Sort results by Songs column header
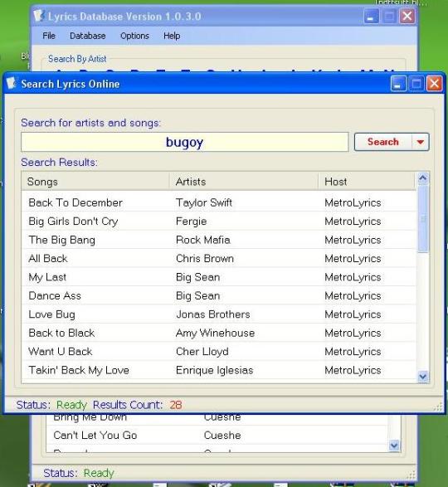Image resolution: width=448 pixels, height=487 pixels. [95, 182]
